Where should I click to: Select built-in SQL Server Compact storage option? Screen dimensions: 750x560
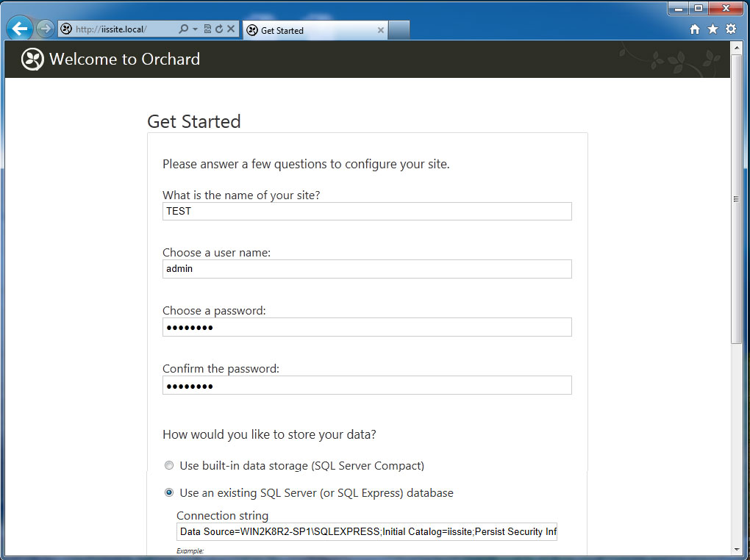point(169,465)
